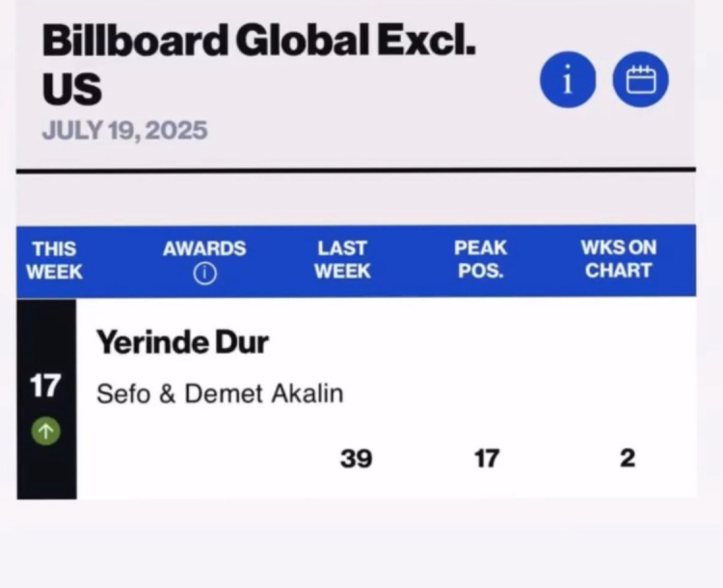Click weeks on chart value 2
The width and height of the screenshot is (723, 588).
[x=627, y=459]
